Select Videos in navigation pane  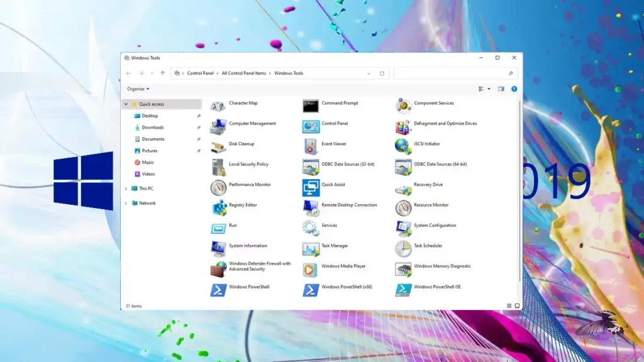pyautogui.click(x=148, y=174)
